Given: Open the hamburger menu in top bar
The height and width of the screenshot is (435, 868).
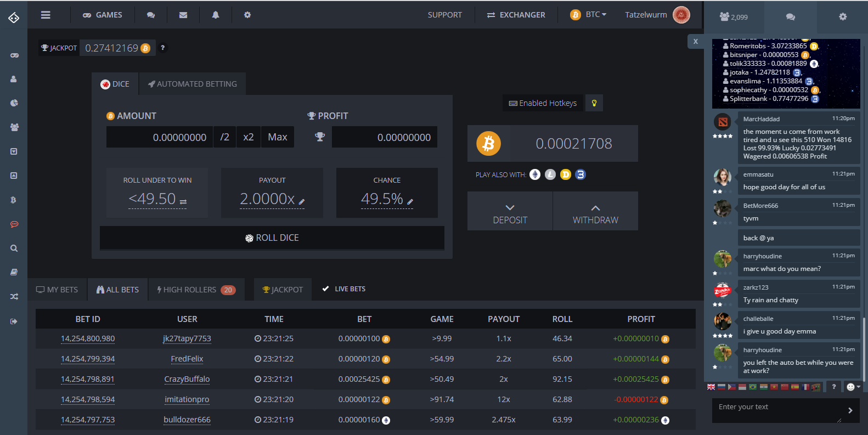Looking at the screenshot, I should coord(46,15).
